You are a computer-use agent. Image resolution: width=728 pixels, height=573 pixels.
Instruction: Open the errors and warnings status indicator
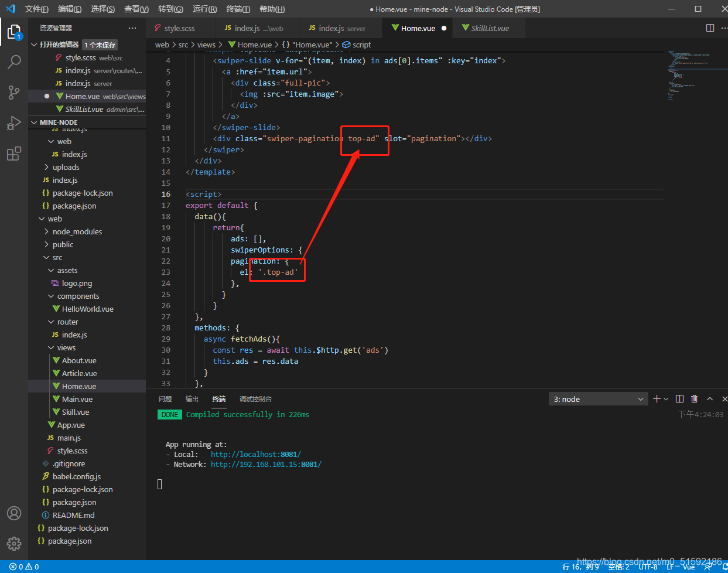pos(24,567)
